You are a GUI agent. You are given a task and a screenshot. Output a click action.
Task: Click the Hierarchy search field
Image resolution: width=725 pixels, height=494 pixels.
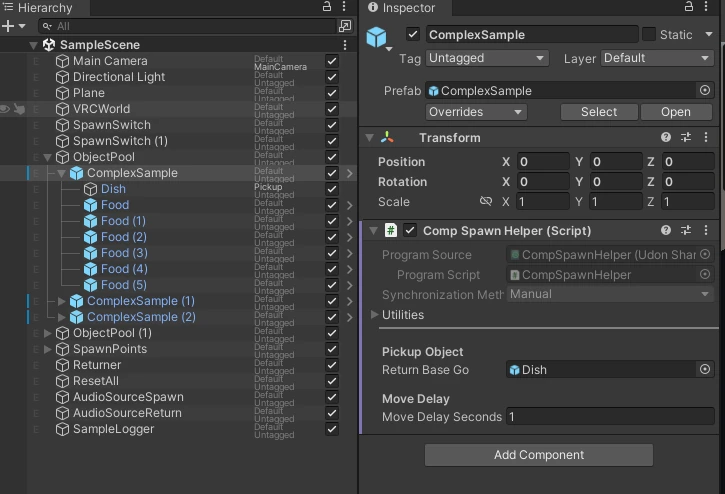(187, 26)
